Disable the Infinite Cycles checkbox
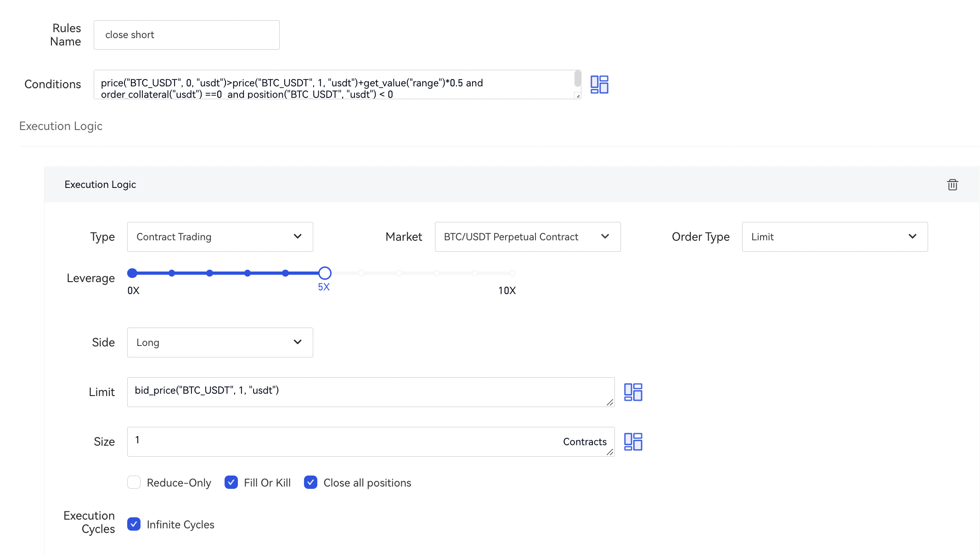The width and height of the screenshot is (980, 555). [134, 524]
